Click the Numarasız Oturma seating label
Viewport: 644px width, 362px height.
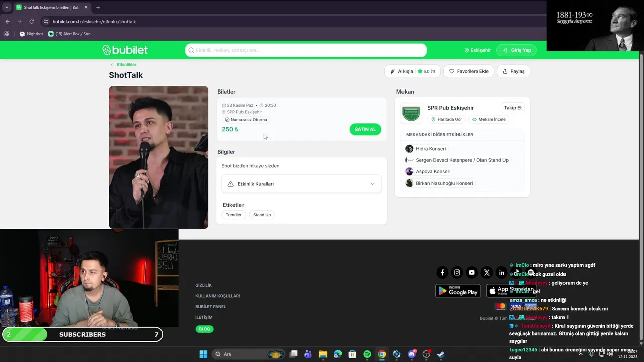tap(246, 120)
